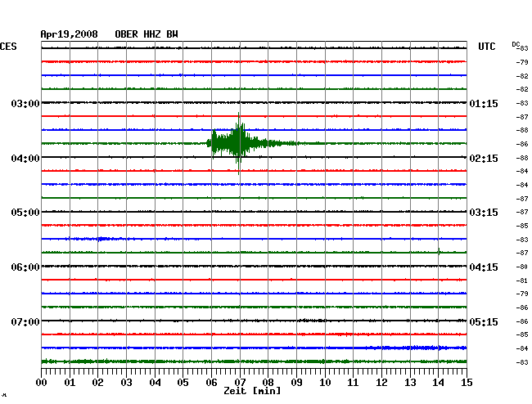Select minute tick label "11"
Image resolution: width=532 pixels, height=404 pixels.
coord(353,382)
